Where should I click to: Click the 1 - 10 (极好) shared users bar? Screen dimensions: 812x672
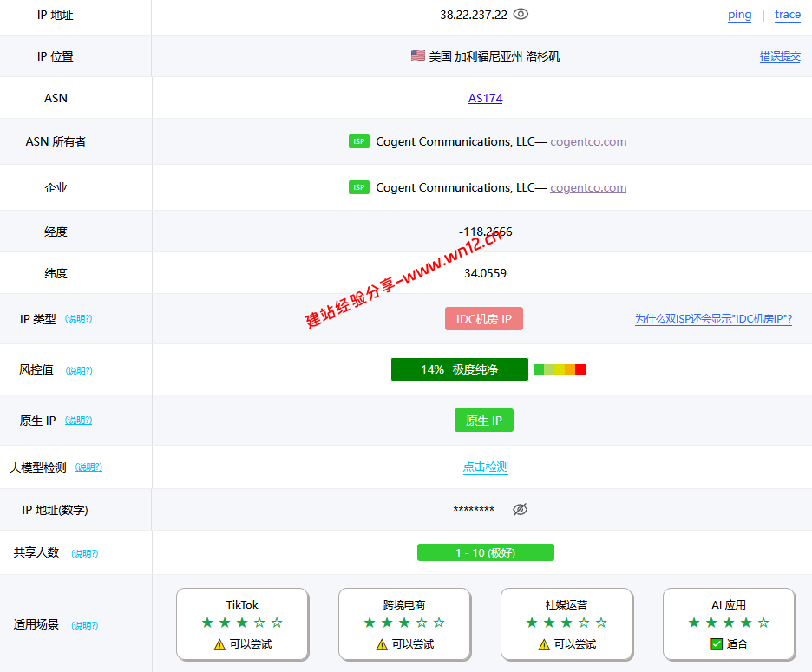tap(485, 552)
